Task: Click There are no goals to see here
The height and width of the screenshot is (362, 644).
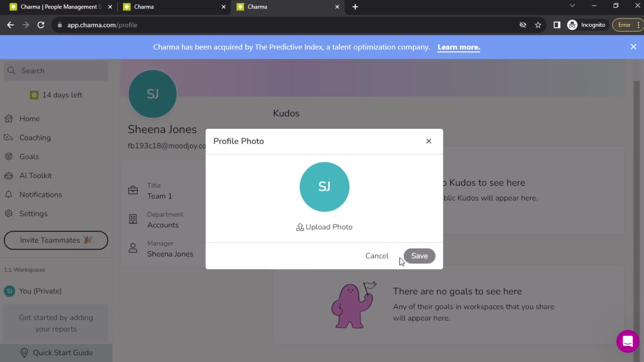Action: 457,291
